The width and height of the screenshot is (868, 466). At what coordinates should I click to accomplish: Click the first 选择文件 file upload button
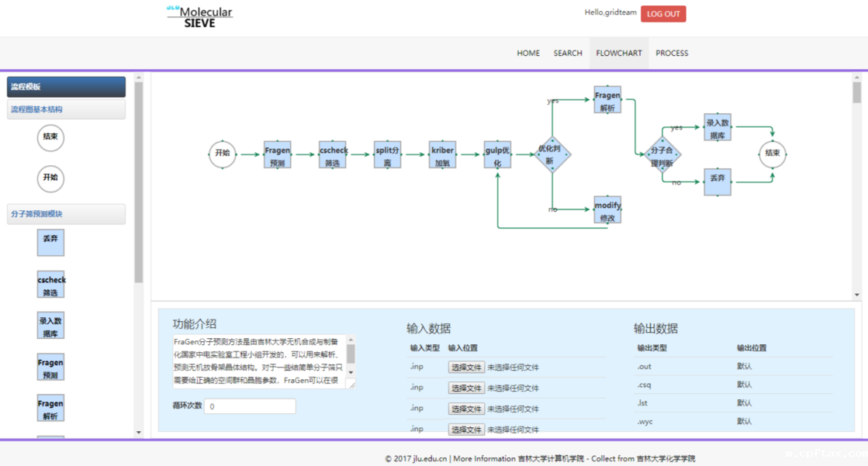[466, 367]
